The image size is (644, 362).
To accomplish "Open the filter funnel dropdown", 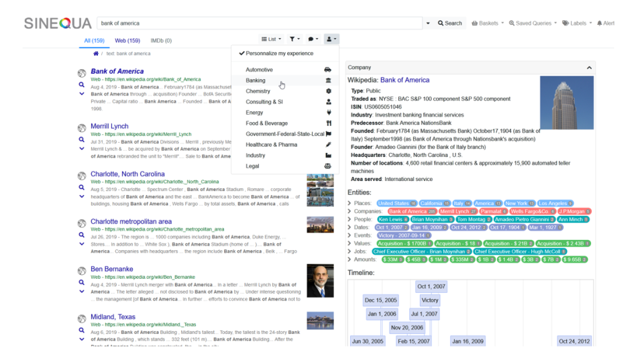I will point(294,39).
